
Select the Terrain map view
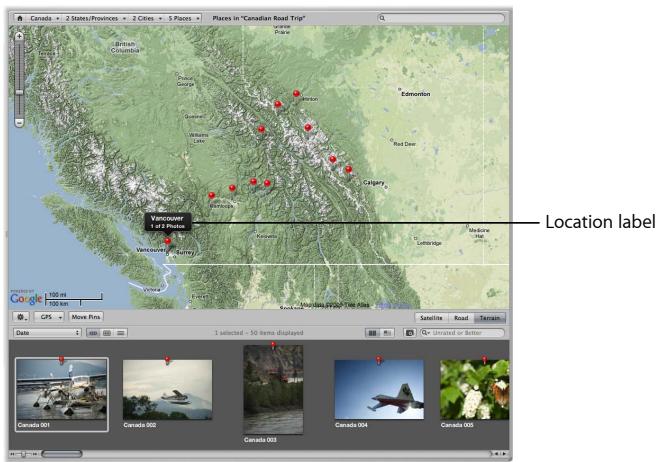(x=490, y=318)
